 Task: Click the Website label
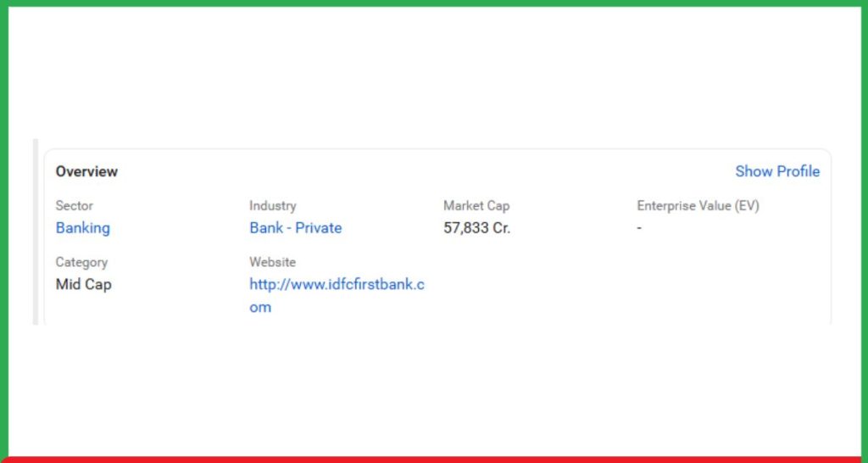click(x=272, y=263)
